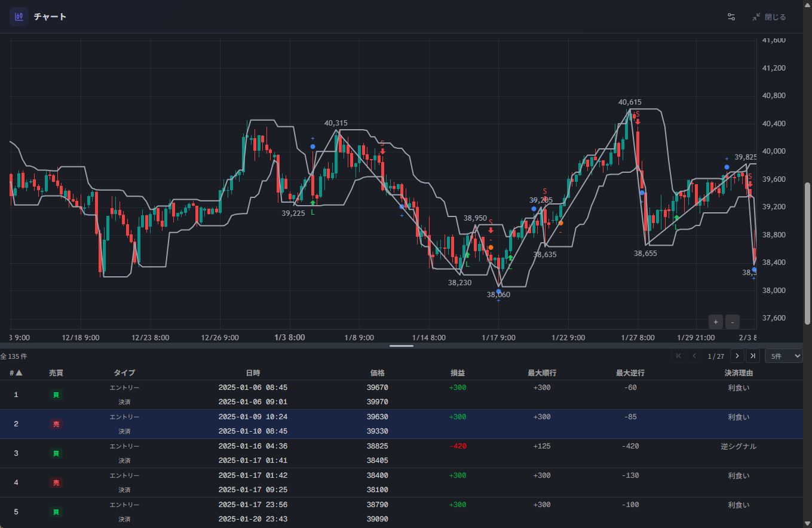
Task: Click the 1/17 9:00 time axis label
Action: (498, 337)
